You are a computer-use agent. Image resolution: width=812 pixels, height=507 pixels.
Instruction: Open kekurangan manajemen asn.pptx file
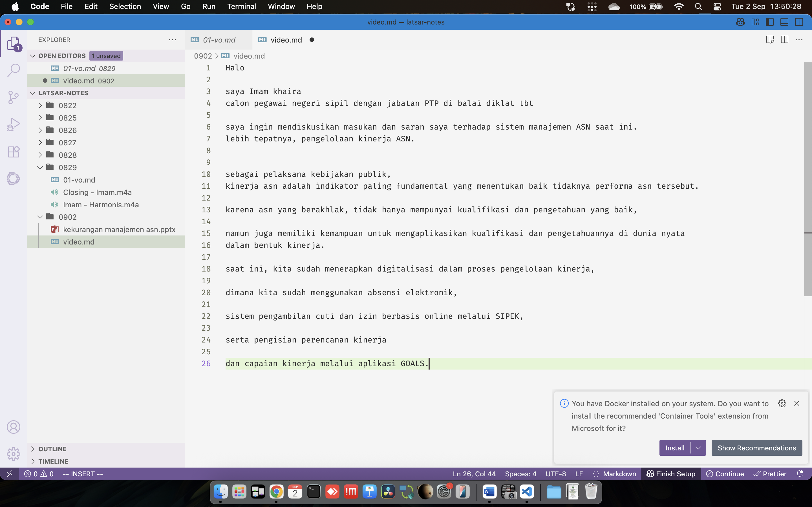pos(119,229)
